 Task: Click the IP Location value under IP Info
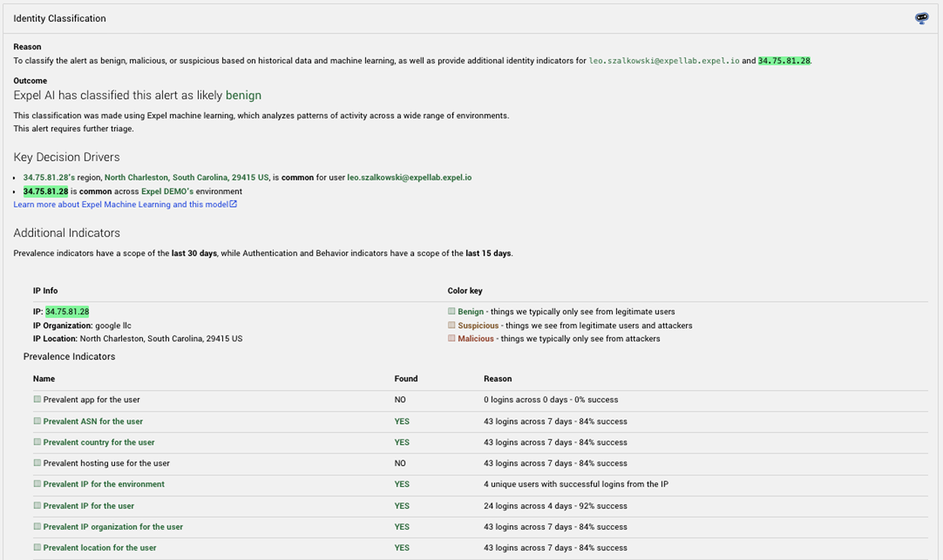coord(161,339)
